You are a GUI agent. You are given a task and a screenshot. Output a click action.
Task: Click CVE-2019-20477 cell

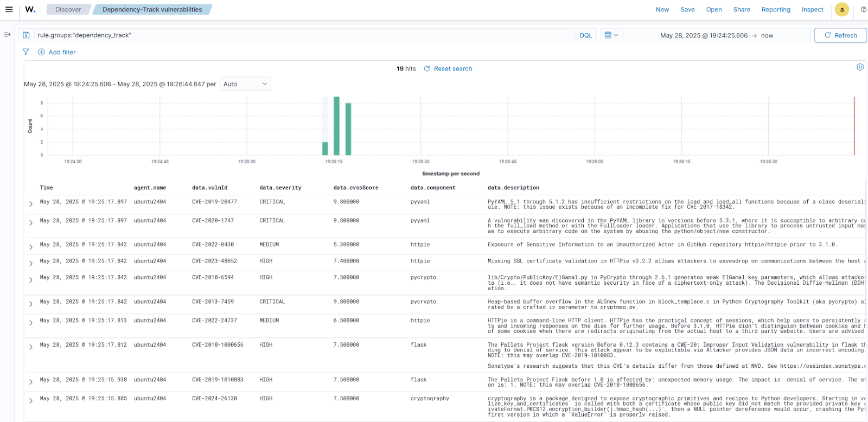click(x=214, y=202)
